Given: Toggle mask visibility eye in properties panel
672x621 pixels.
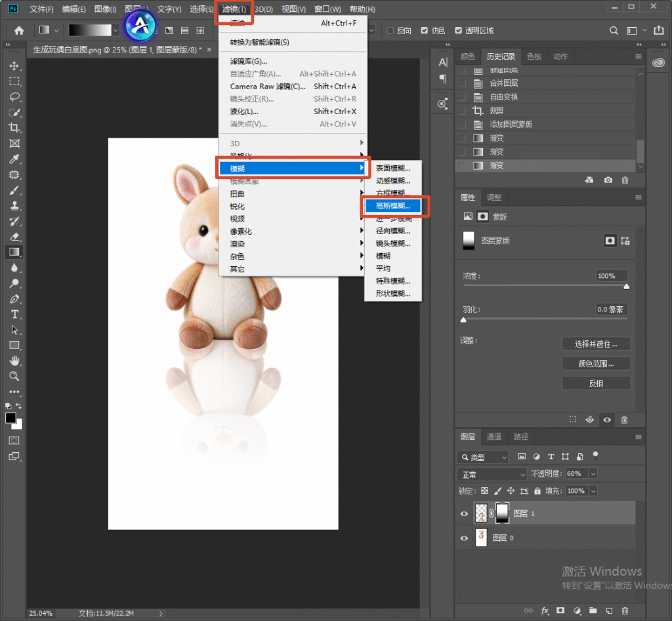Looking at the screenshot, I should 607,420.
